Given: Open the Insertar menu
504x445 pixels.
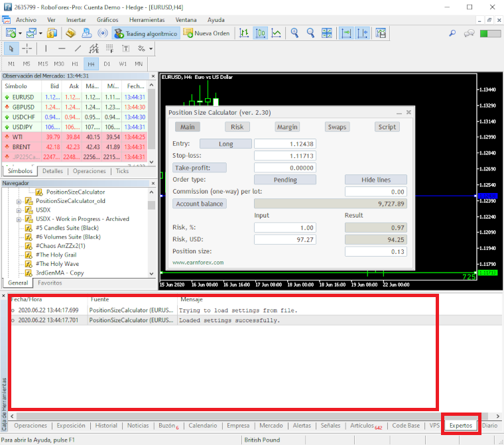Looking at the screenshot, I should point(76,20).
